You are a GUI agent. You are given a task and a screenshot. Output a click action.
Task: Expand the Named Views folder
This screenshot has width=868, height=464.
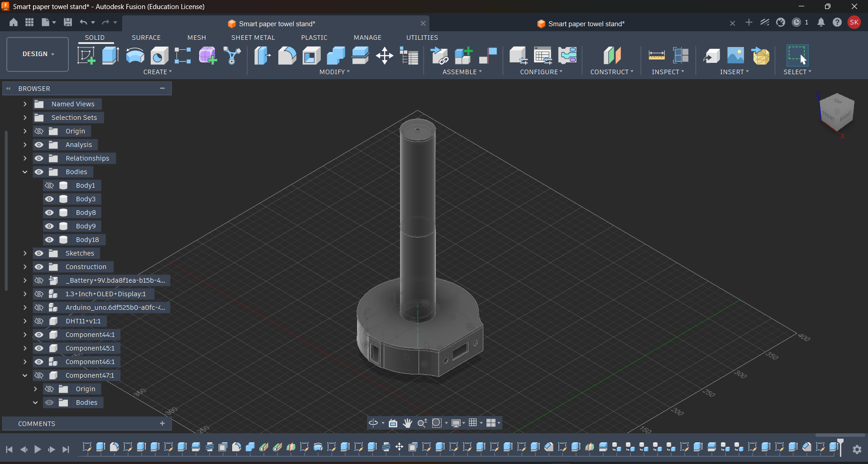point(25,104)
